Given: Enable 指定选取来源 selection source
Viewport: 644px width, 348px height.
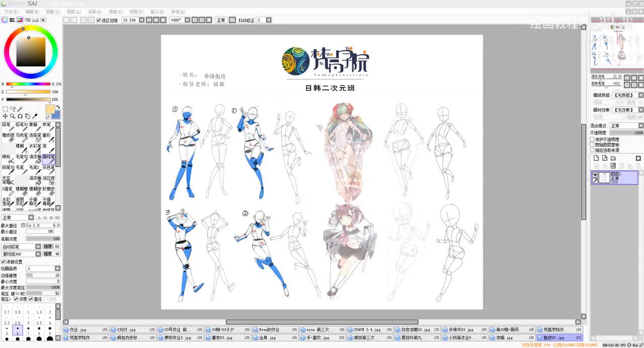Looking at the screenshot, I should [x=592, y=150].
